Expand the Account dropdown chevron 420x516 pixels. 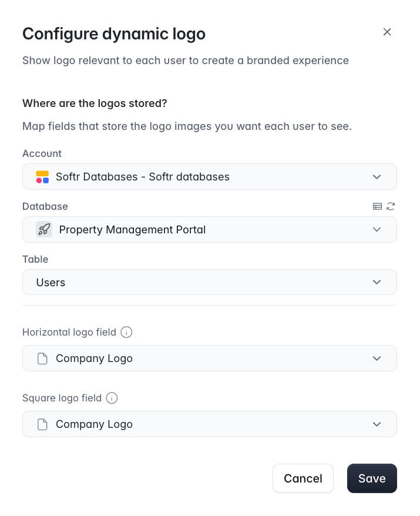377,177
